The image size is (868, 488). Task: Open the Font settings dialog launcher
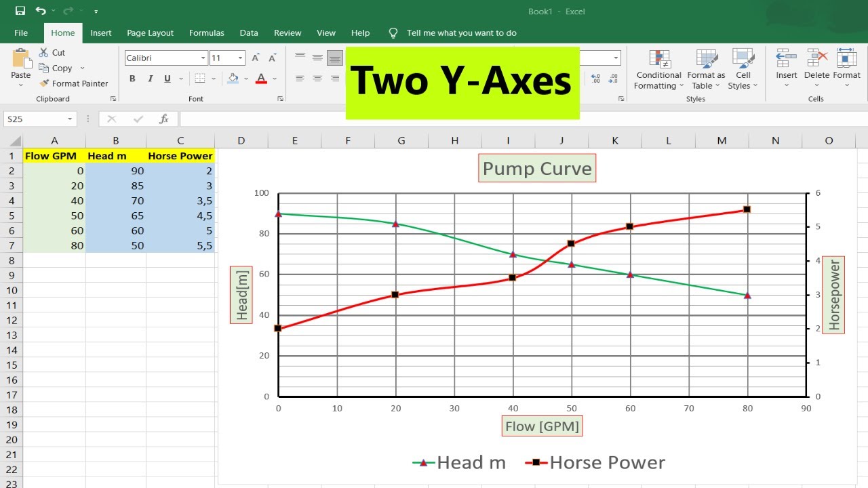click(281, 99)
